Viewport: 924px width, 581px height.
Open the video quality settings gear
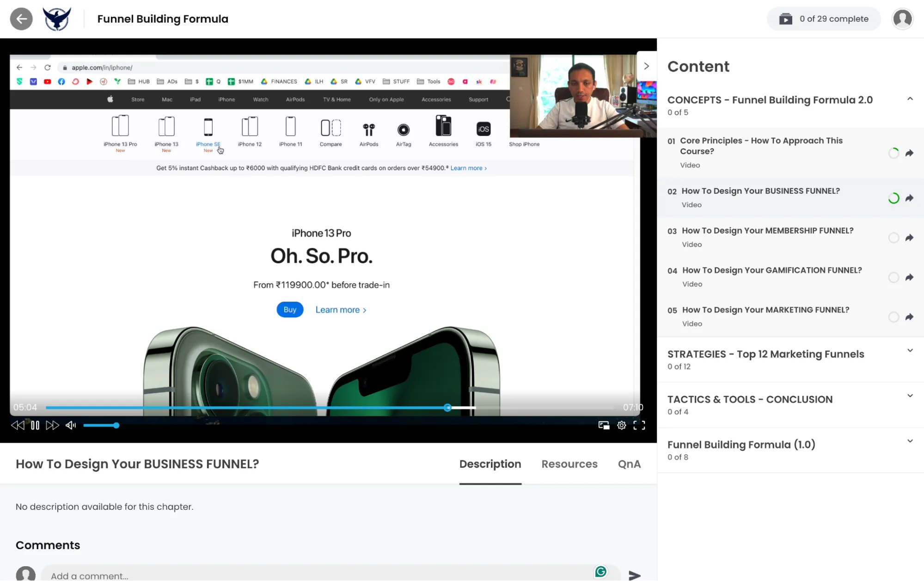pyautogui.click(x=621, y=425)
